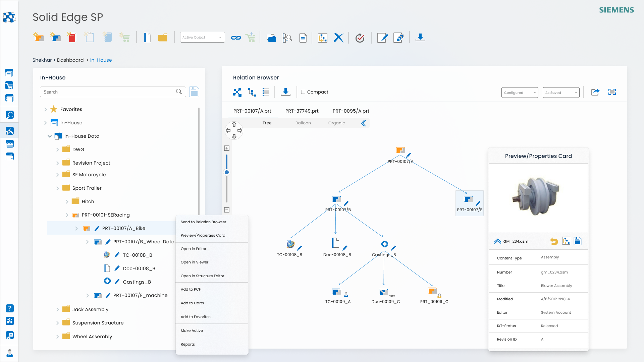Click the fit-to-screen icon in Relation Browser
Screen dimensions: 644x362
click(x=612, y=92)
